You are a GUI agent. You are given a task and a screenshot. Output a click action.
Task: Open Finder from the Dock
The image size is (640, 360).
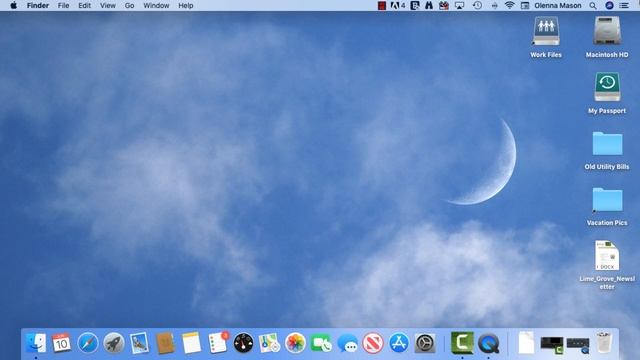36,342
